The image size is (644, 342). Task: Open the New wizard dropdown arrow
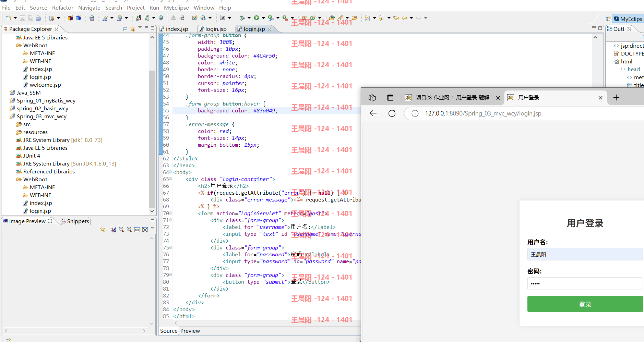[x=15, y=18]
